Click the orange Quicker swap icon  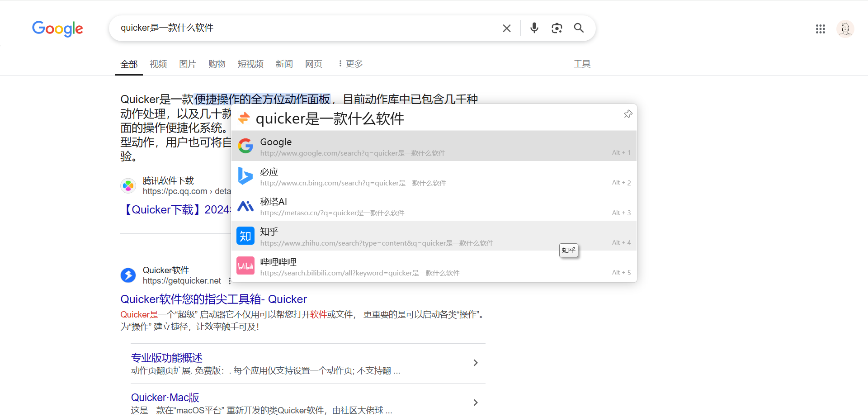(244, 118)
